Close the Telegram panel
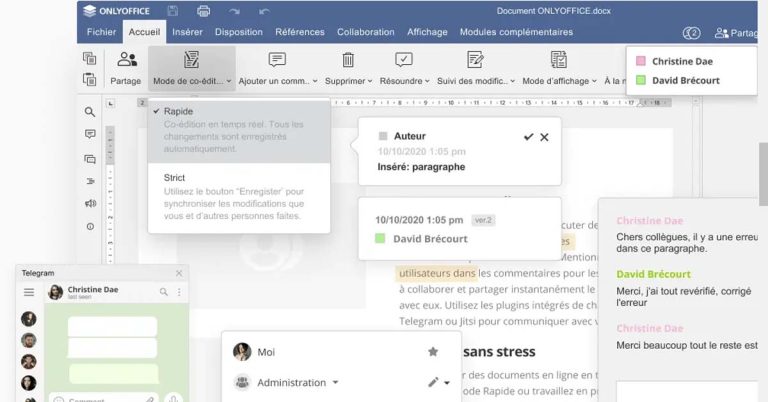Screen dimensions: 768x402 coord(179,273)
